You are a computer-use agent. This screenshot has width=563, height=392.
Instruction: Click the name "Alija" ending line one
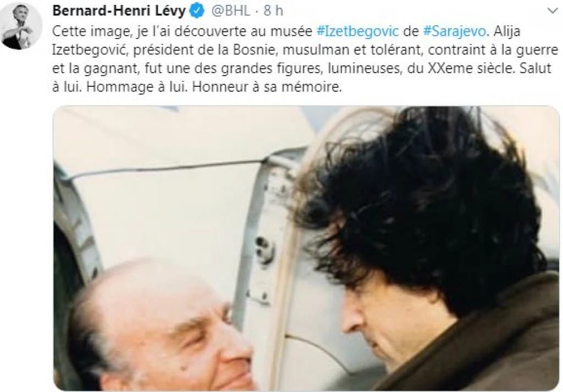point(506,32)
